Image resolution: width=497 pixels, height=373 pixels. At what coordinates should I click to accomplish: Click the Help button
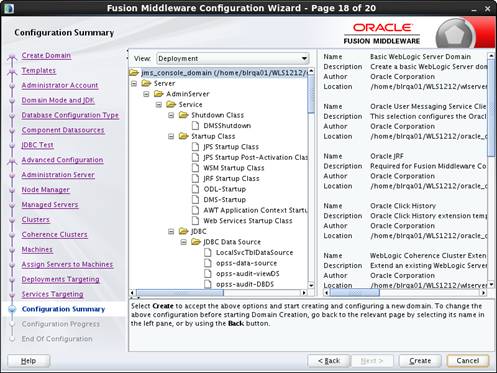pos(29,361)
